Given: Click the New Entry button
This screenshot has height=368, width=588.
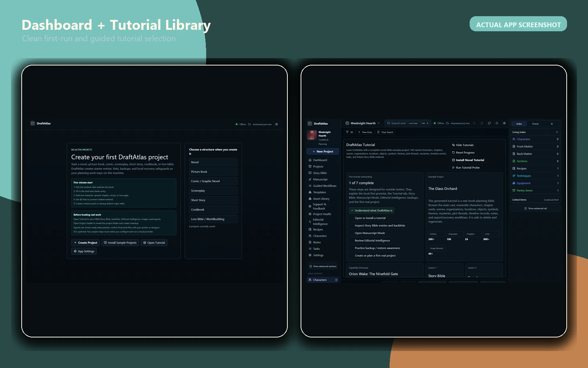Looking at the screenshot, I should 365,132.
